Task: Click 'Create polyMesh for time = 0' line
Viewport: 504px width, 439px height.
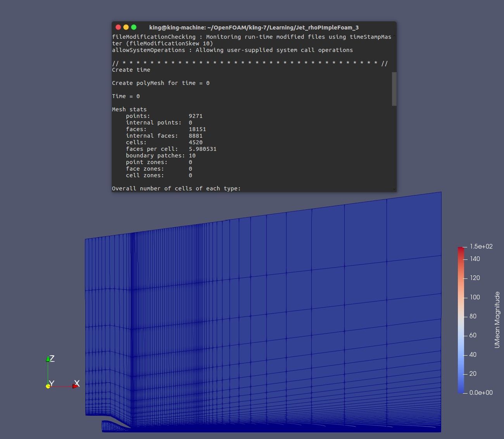Action: point(161,83)
